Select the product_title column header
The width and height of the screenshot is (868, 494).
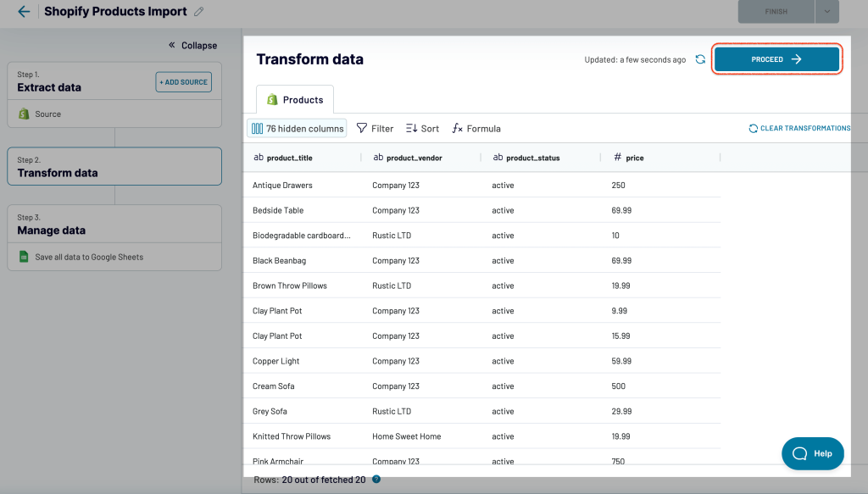303,158
